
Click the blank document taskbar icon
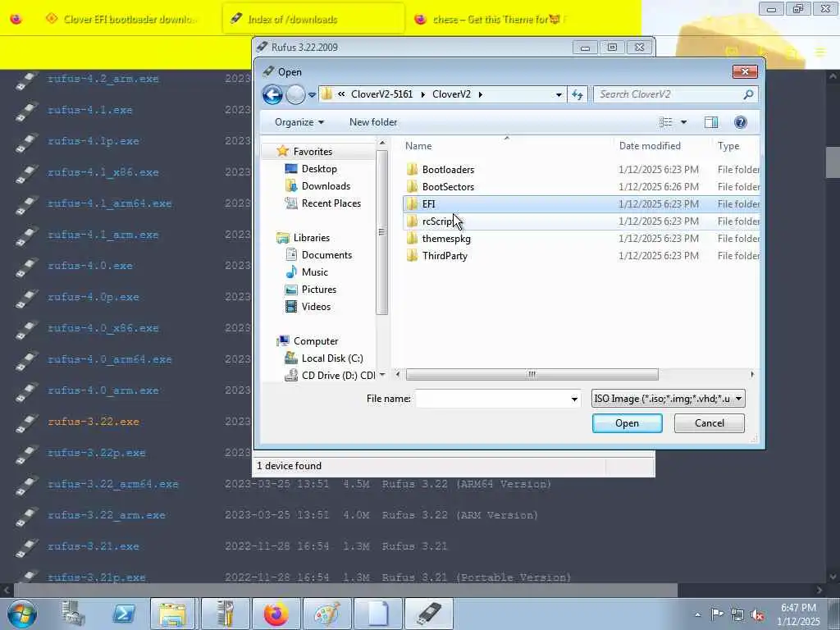377,614
